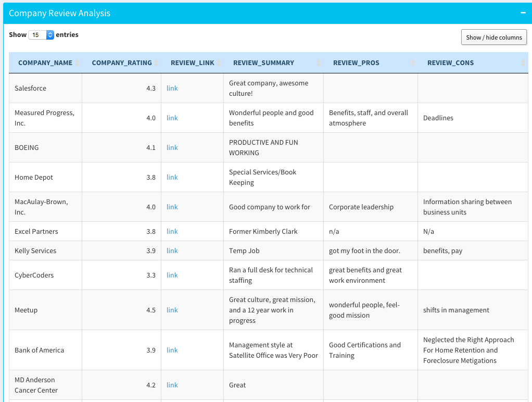
Task: Click summary 'Great company, awesome culture!'
Action: point(269,89)
